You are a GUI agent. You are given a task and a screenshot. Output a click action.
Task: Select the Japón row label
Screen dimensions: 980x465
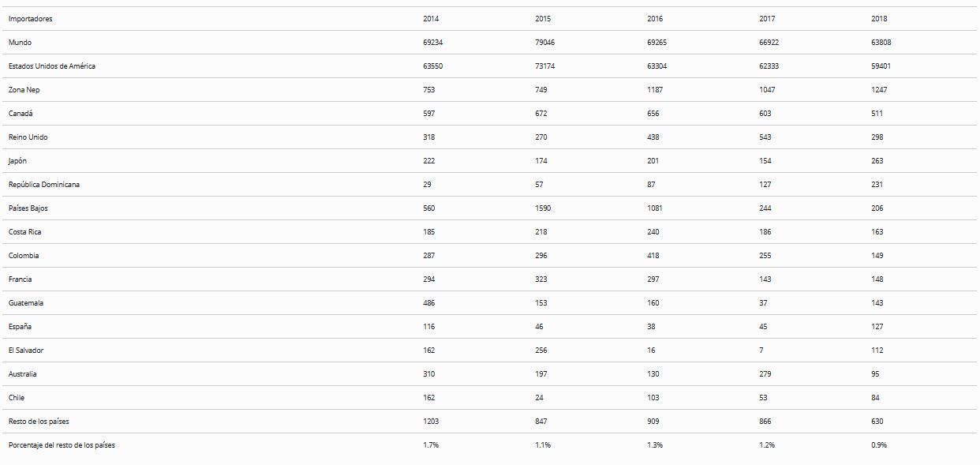pos(18,161)
